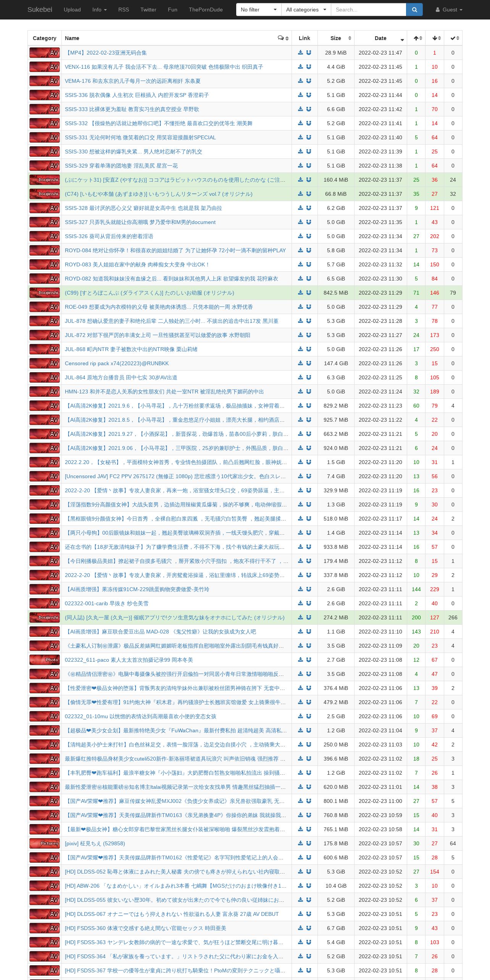This screenshot has height=980, width=490.
Task: Click size cell '147.4 GiB'
Action: (336, 363)
